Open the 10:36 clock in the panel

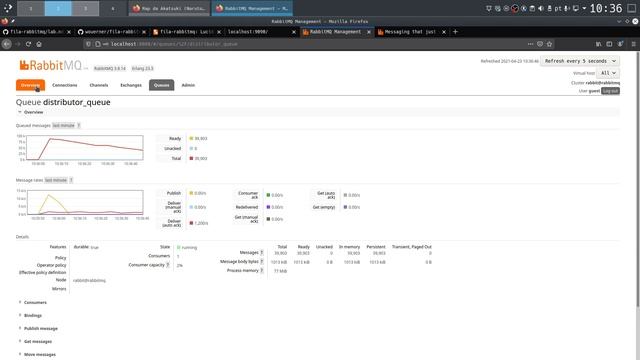click(606, 8)
